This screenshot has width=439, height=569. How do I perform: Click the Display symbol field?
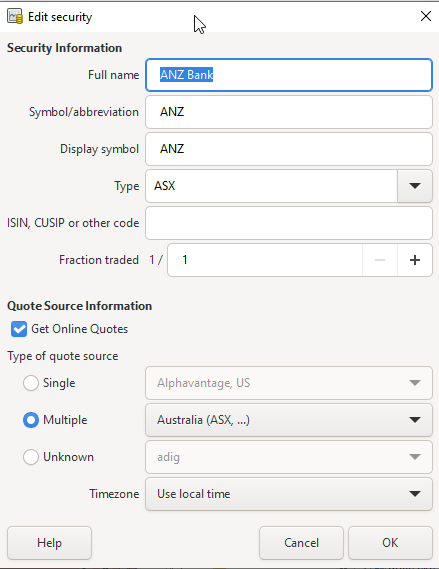[x=289, y=149]
